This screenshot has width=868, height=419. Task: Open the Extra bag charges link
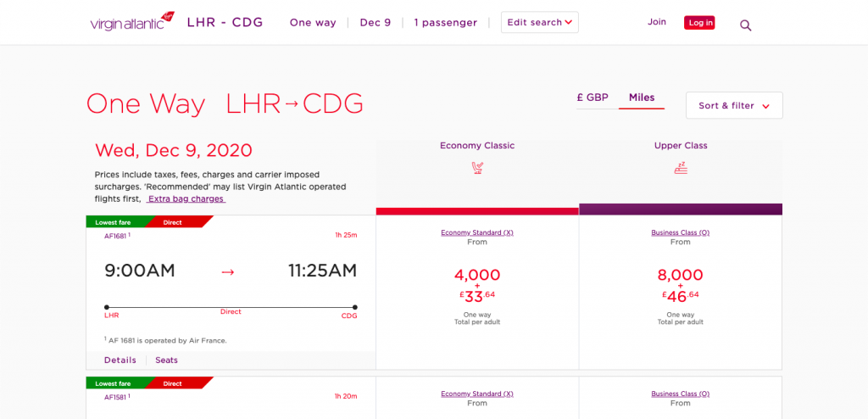click(x=186, y=198)
